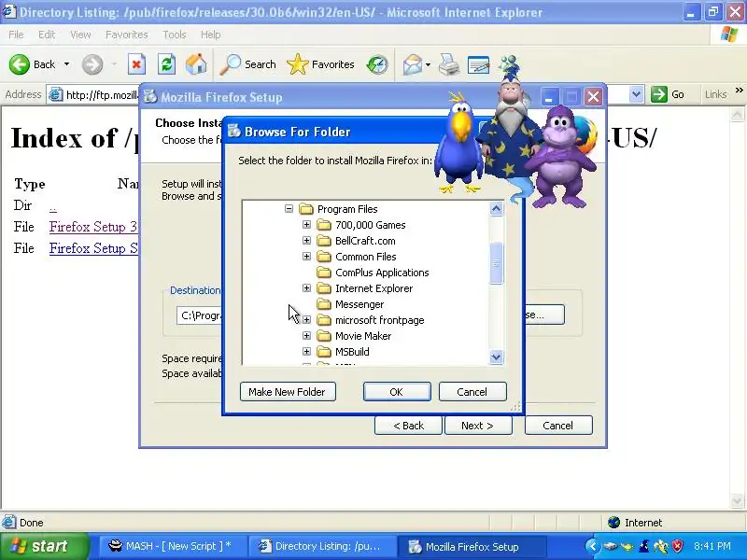Confirm folder selection with OK
The width and height of the screenshot is (747, 560).
pos(397,391)
